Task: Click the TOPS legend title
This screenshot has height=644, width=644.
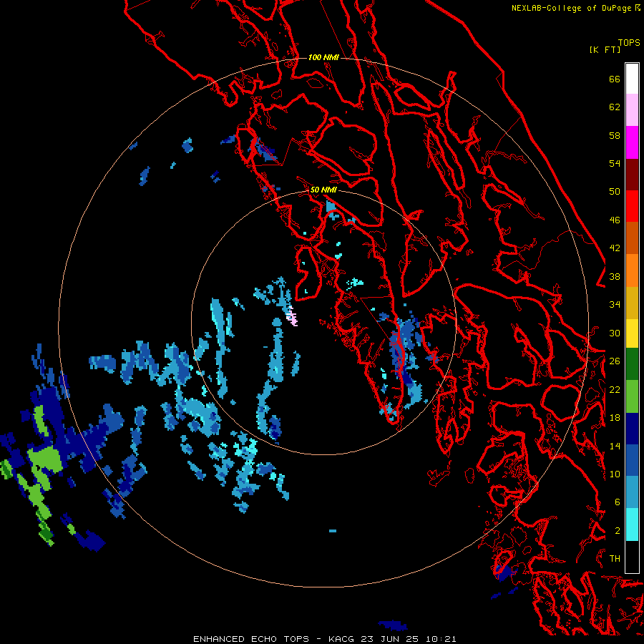Action: pos(629,42)
